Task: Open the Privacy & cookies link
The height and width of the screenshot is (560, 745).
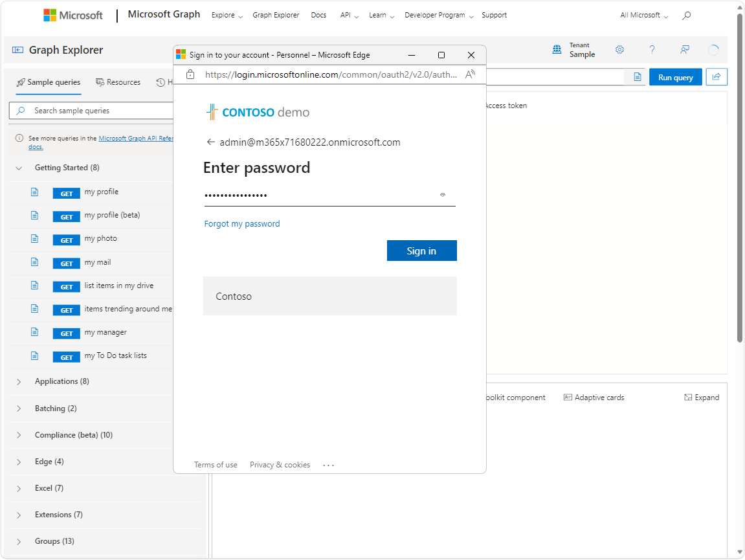Action: [280, 465]
